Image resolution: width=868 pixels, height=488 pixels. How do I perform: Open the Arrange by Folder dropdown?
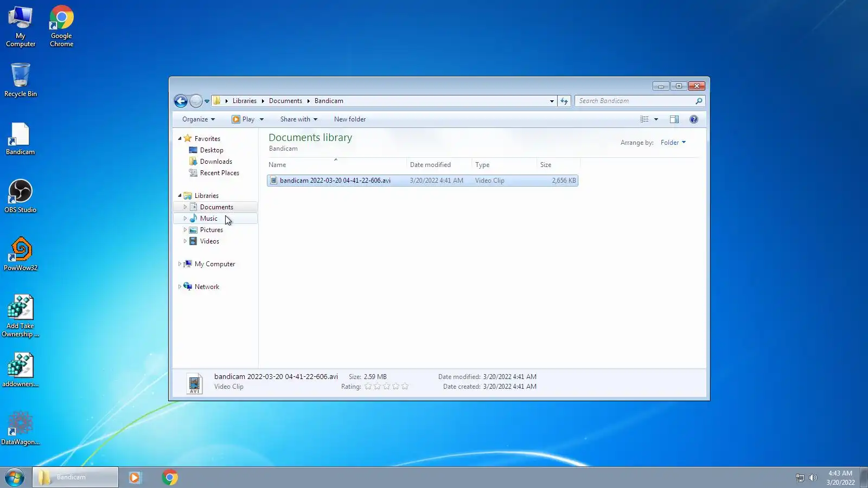click(673, 143)
